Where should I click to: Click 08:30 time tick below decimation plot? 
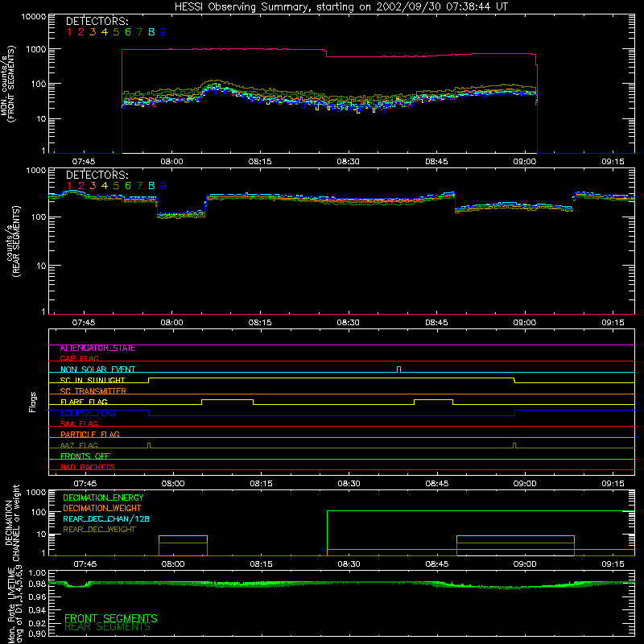click(349, 564)
